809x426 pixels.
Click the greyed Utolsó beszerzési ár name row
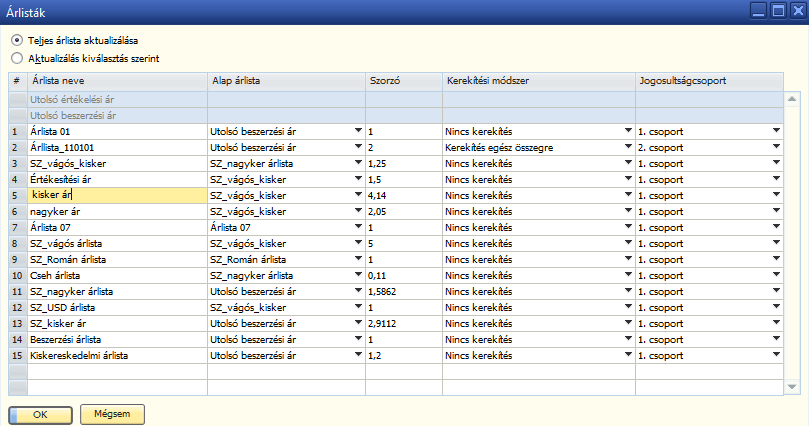tap(118, 116)
